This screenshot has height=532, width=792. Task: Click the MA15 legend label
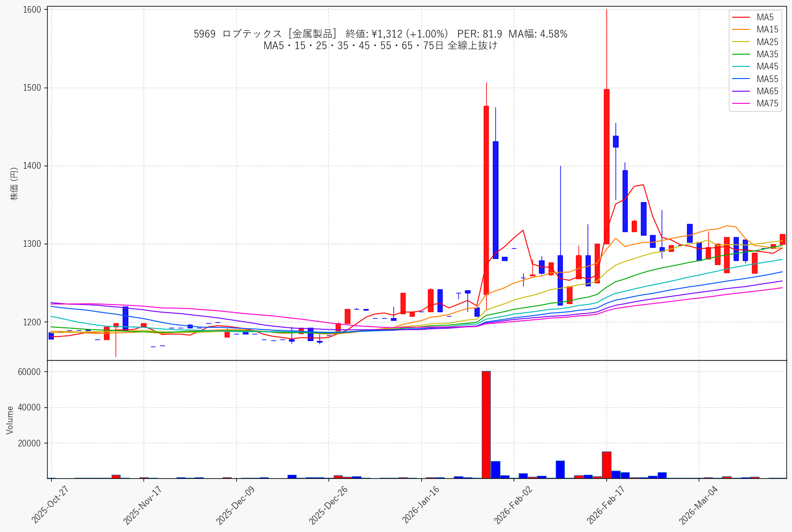[767, 29]
